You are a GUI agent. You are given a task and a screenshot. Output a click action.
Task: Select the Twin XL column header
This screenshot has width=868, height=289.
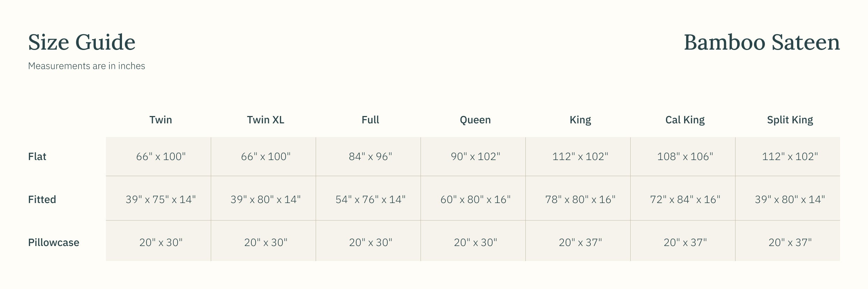point(265,120)
